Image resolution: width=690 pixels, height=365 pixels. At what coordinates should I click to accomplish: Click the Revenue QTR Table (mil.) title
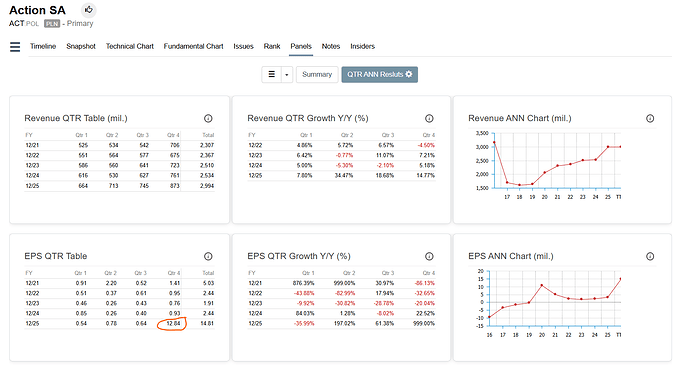tap(76, 118)
